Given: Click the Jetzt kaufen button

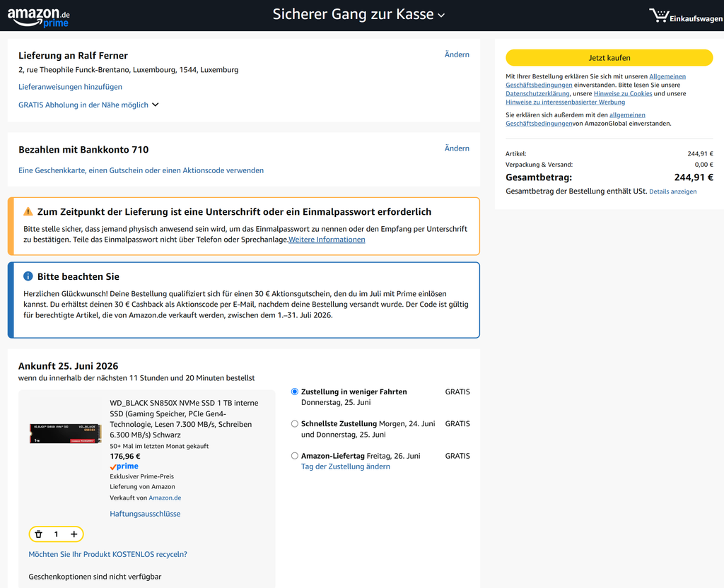Looking at the screenshot, I should pyautogui.click(x=609, y=58).
